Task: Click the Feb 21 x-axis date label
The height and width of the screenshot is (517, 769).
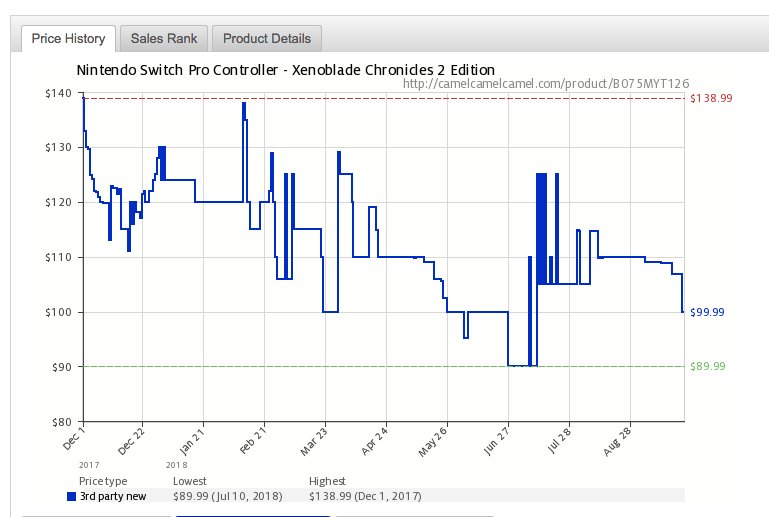Action: coord(253,440)
